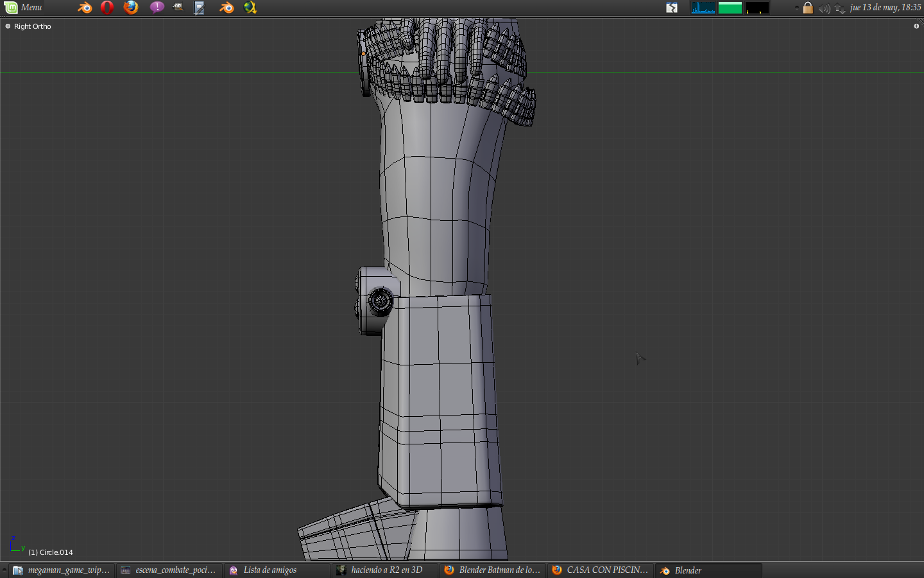Viewport: 924px width, 578px height.
Task: Expand the properties region plus at viewport's top right
Action: (916, 26)
